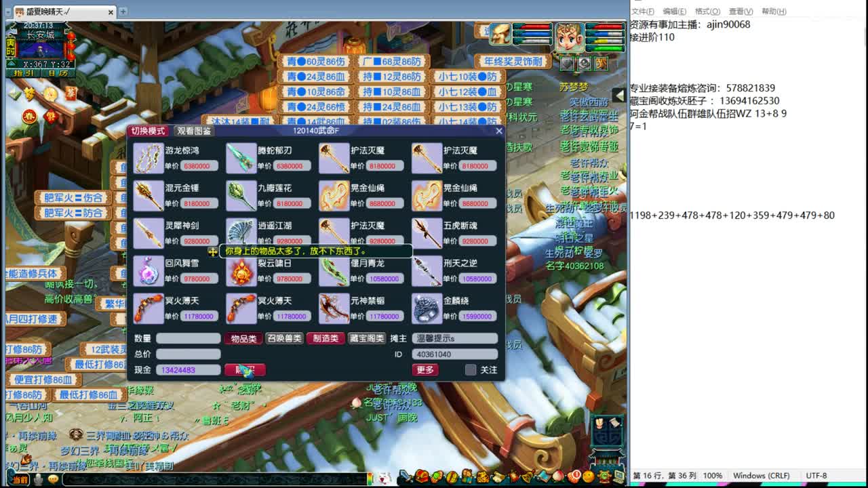Screen dimensions: 868x488
Task: Click the round orb status icon
Action: point(584,64)
